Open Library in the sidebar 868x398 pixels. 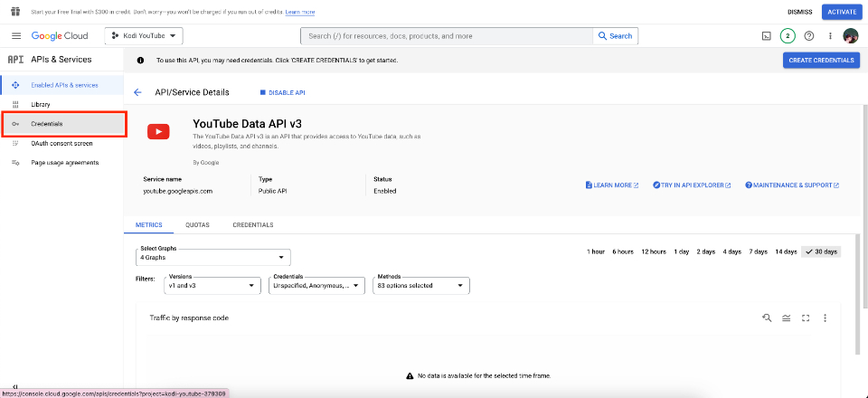[62, 105]
